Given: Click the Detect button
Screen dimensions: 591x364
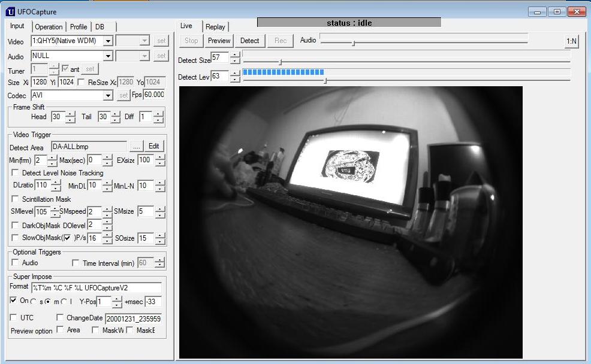Looking at the screenshot, I should [x=249, y=41].
